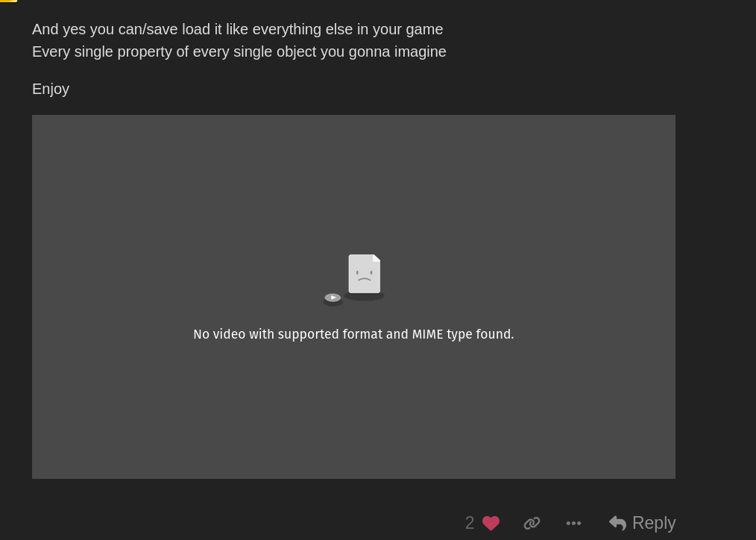Click the yellow avatar corner at top
Viewport: 756px width, 540px height.
[x=8, y=1]
